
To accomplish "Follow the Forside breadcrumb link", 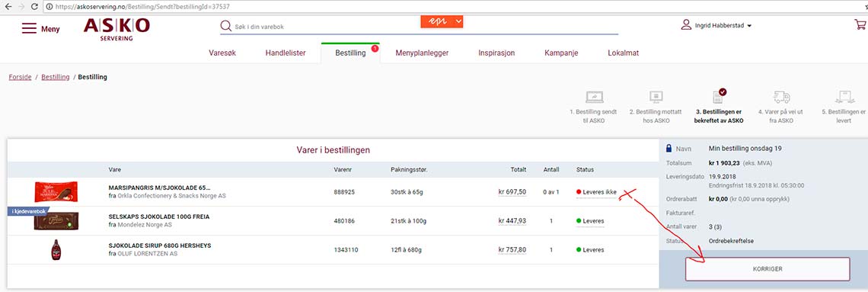I will [20, 77].
